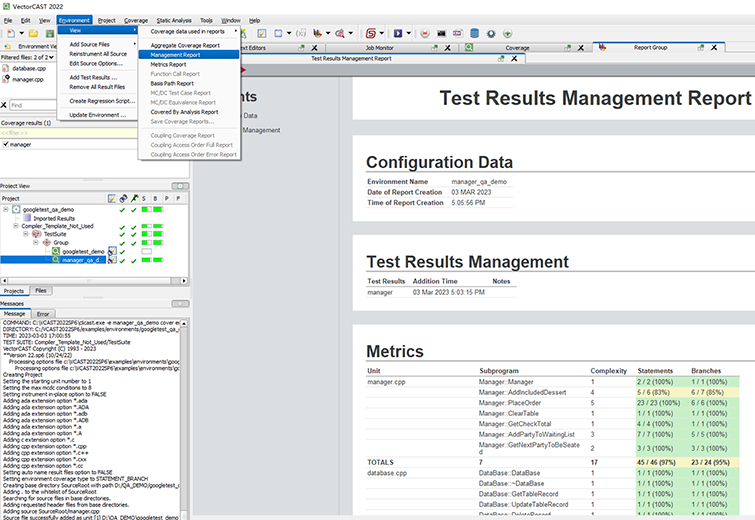
Task: Click the Open folder toolbar icon
Action: coord(33,33)
